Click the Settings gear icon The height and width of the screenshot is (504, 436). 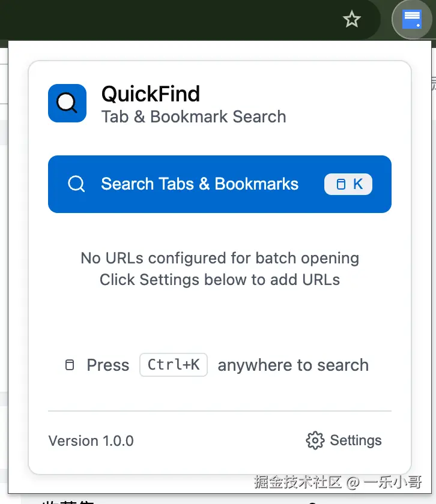315,440
